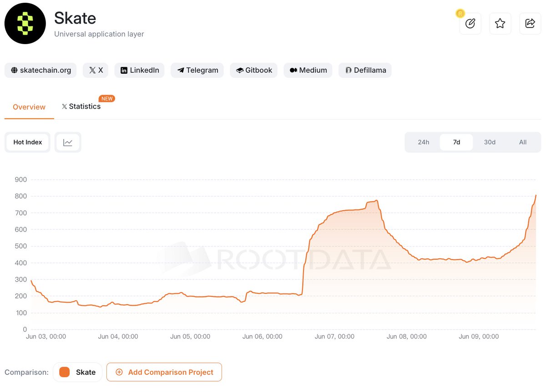Click the 0 y-axis value
Viewport: 546px width, 392px height.
click(x=25, y=329)
